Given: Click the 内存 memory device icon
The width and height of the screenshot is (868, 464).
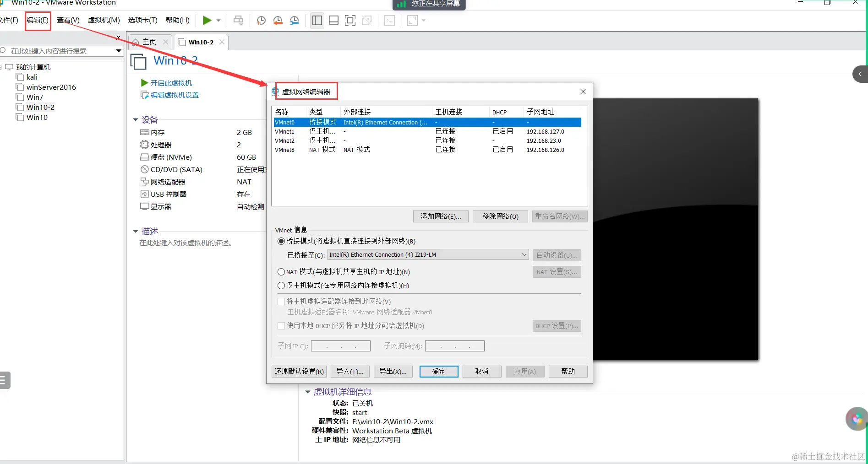Looking at the screenshot, I should tap(145, 132).
